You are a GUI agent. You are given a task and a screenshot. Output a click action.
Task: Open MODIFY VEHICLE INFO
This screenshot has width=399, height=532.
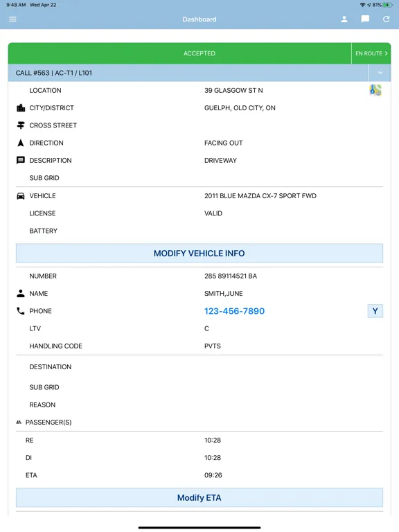coord(199,253)
